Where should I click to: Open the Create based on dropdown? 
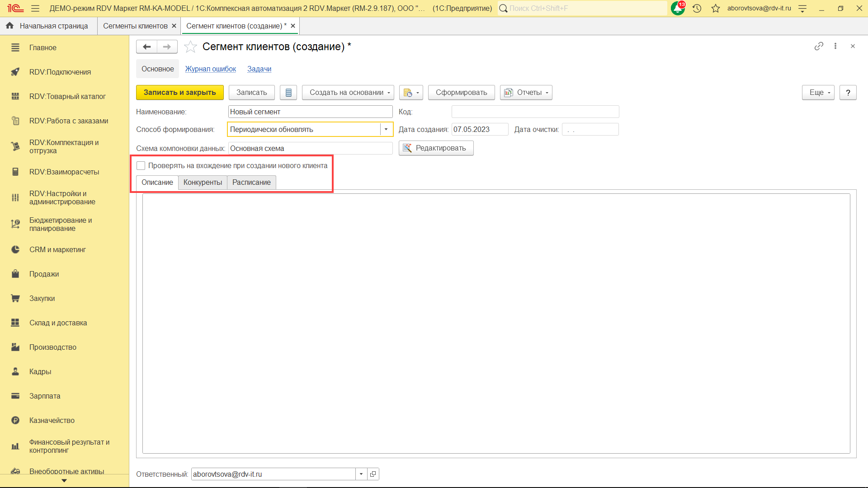pyautogui.click(x=348, y=93)
